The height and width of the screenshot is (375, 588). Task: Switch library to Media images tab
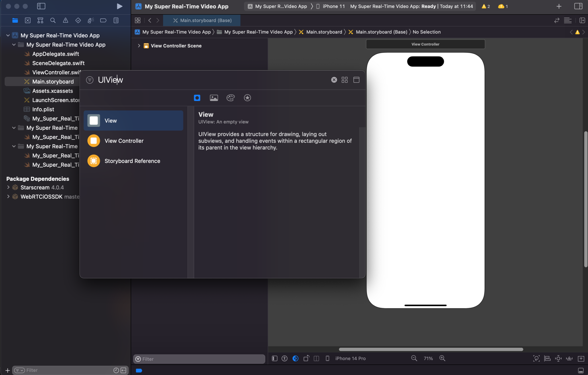pyautogui.click(x=214, y=98)
